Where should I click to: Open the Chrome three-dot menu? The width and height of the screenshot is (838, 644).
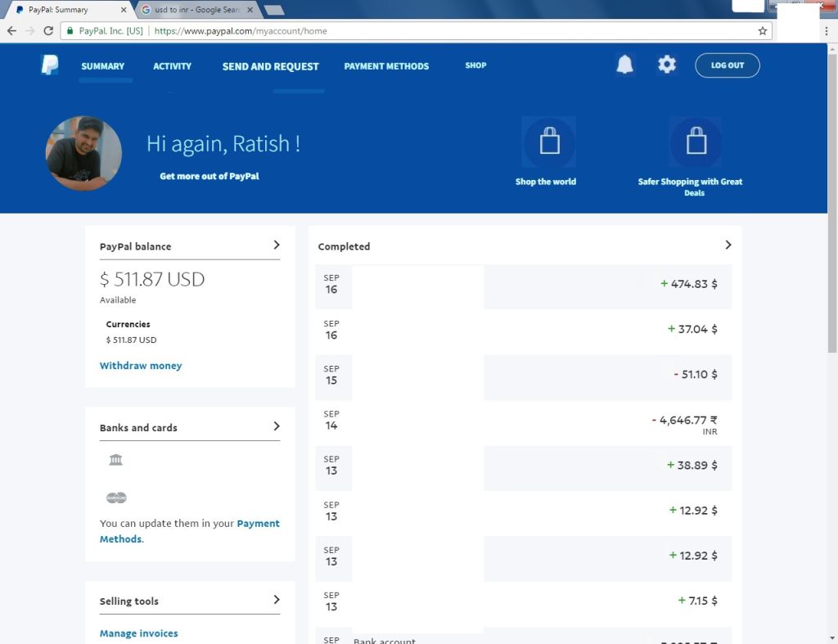[827, 31]
